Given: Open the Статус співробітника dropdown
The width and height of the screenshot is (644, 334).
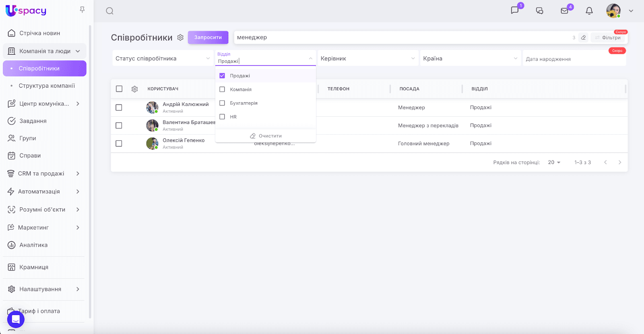Looking at the screenshot, I should click(x=163, y=59).
